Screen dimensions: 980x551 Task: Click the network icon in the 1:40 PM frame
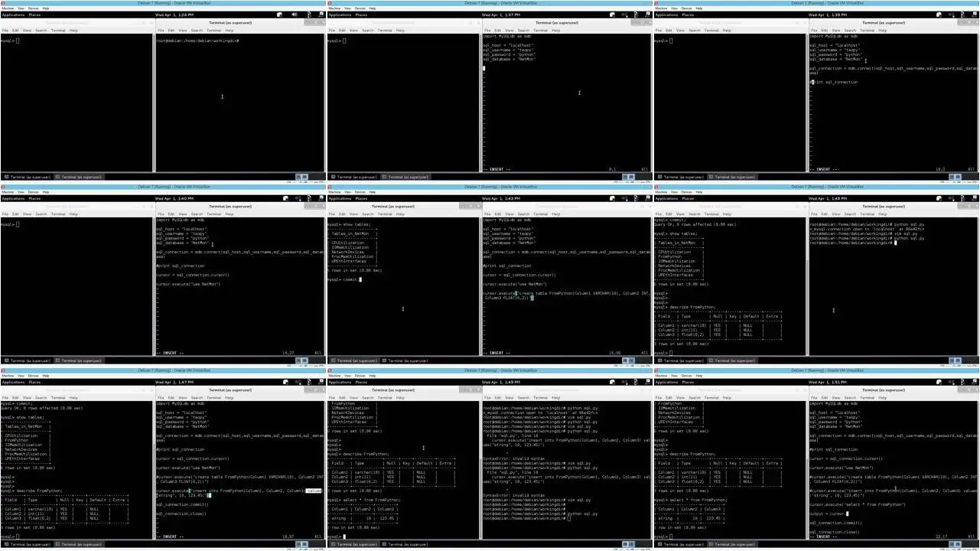coord(321,198)
